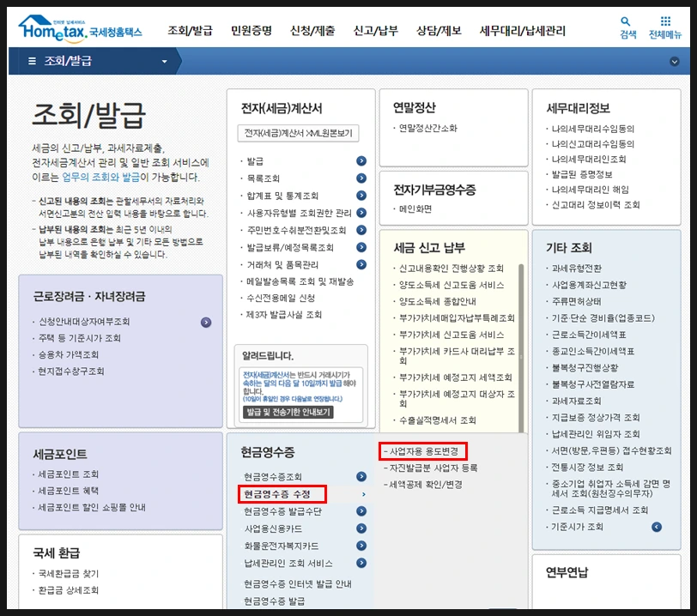Open 신고내용확인 진행상황 조회
The width and height of the screenshot is (697, 616).
pyautogui.click(x=452, y=269)
